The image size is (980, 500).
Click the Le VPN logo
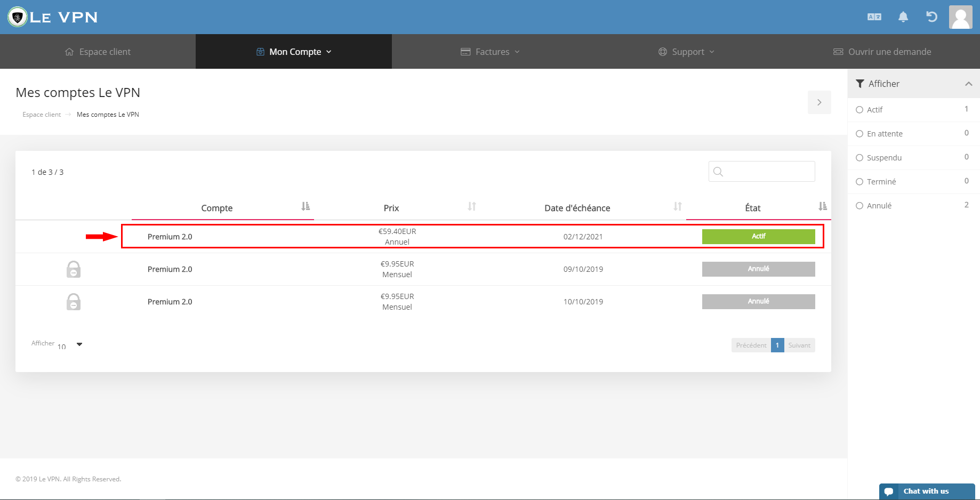[53, 17]
